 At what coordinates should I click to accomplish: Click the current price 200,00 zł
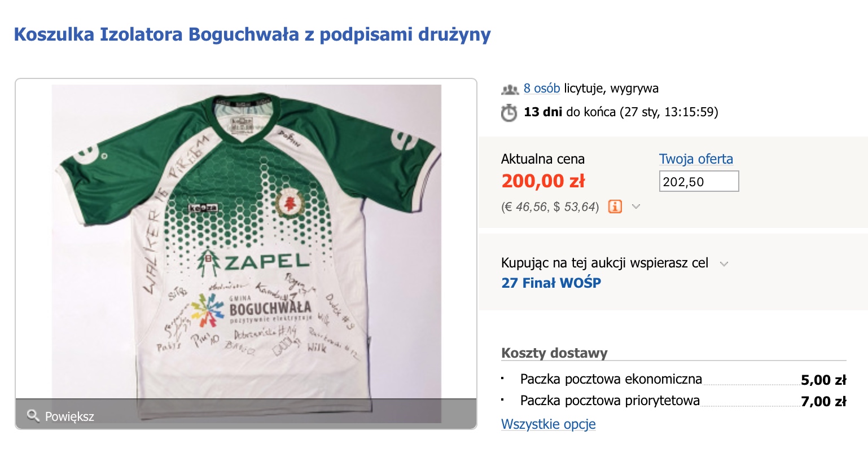(x=543, y=181)
